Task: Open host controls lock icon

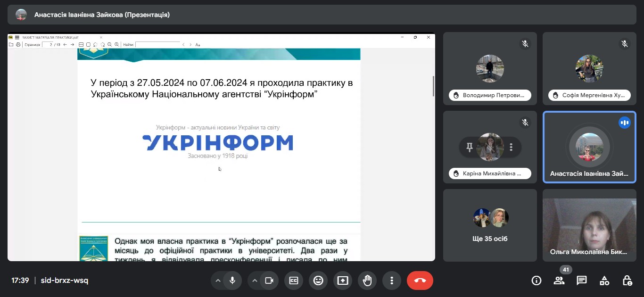Action: coord(627,280)
